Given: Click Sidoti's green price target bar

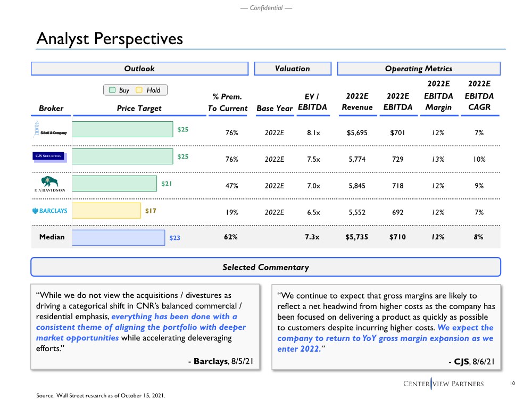Looking at the screenshot, I should tap(122, 129).
